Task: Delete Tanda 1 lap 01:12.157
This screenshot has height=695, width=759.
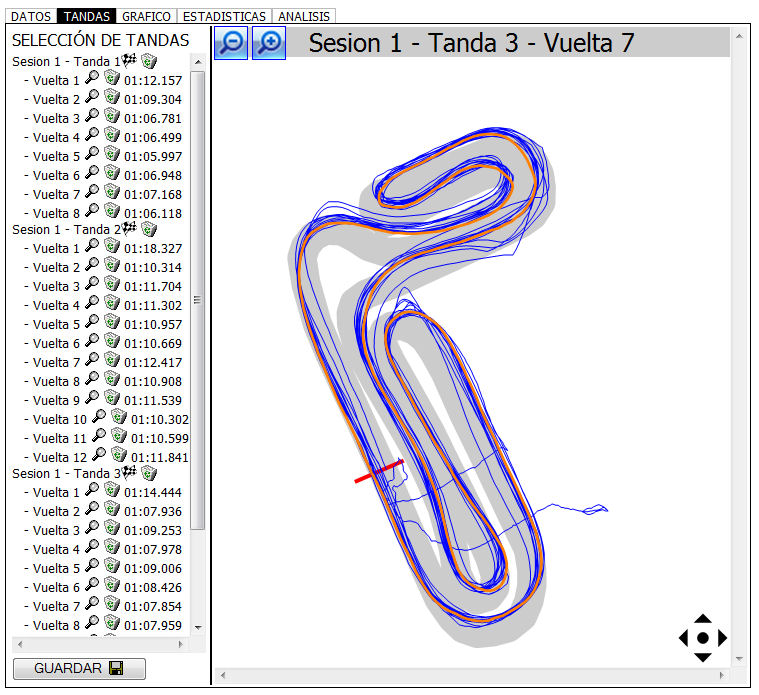Action: pos(112,78)
